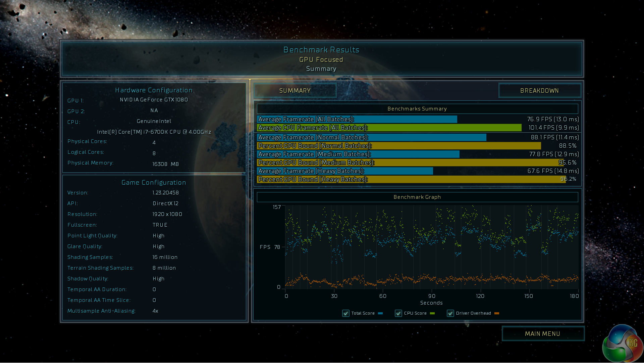Click the Game Configuration heading
This screenshot has width=644, height=363.
pos(154,183)
